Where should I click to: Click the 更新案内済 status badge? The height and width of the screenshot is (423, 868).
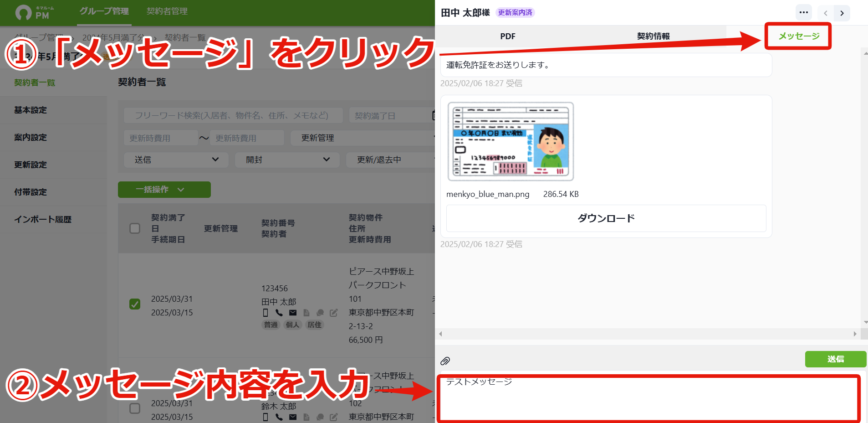tap(515, 13)
